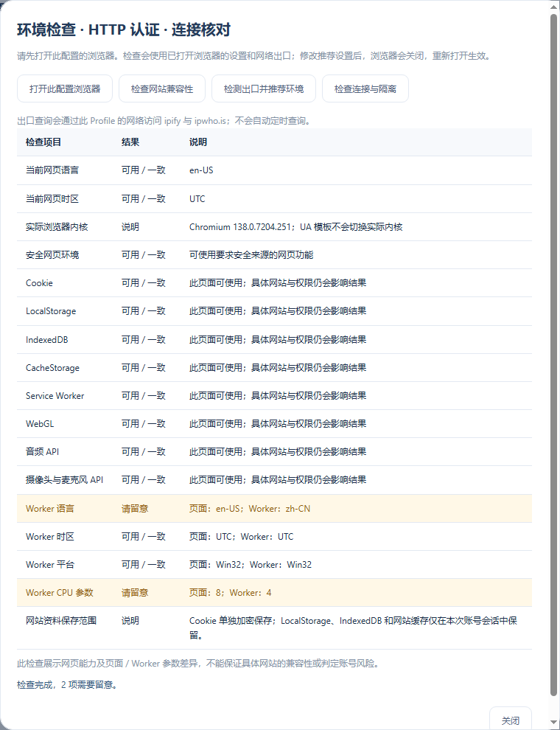The width and height of the screenshot is (560, 730).
Task: Click 可用 / 一致 result in Cookie row
Action: 143,283
